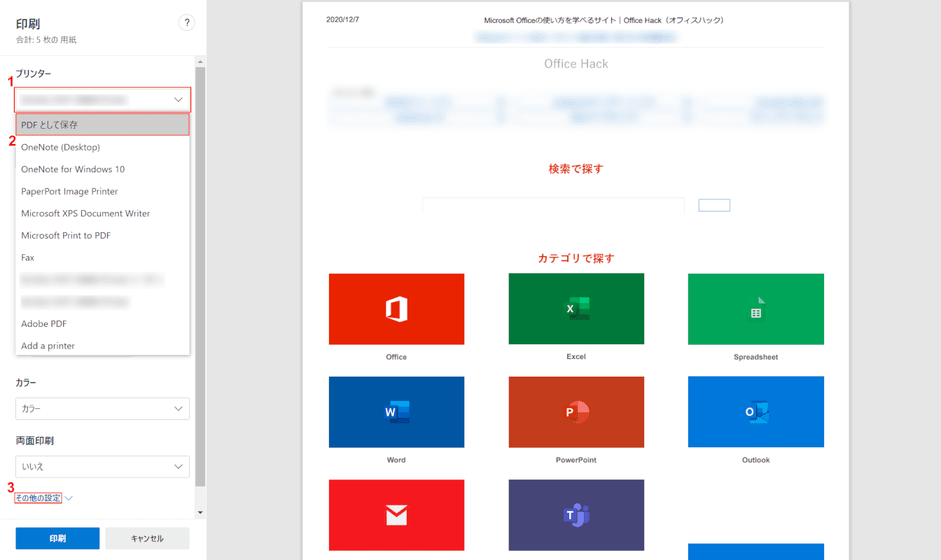Select the Fax printer option
Screen dimensions: 941x560
[x=102, y=258]
